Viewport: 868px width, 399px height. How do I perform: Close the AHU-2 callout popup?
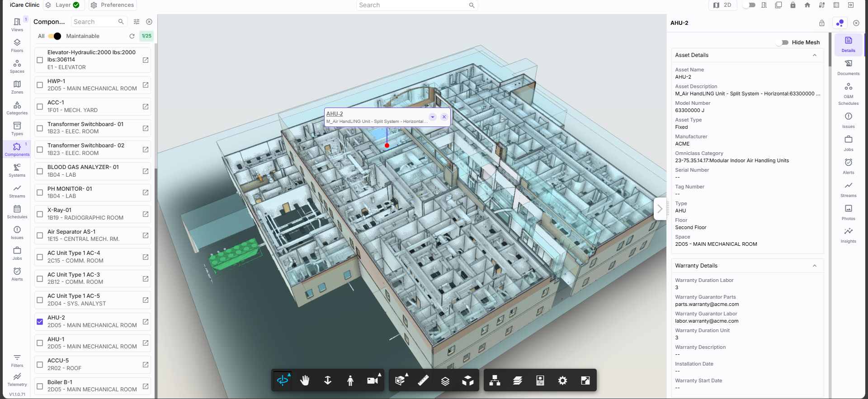(x=444, y=117)
